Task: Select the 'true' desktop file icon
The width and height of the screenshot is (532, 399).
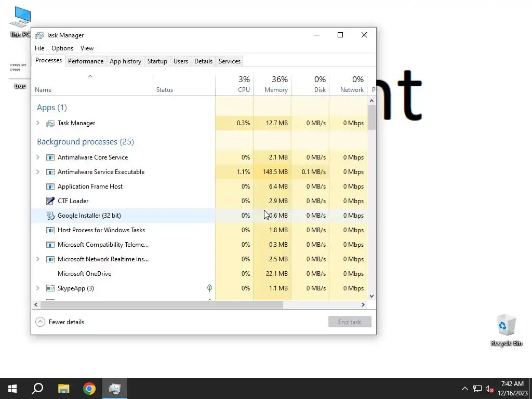Action: pos(20,75)
